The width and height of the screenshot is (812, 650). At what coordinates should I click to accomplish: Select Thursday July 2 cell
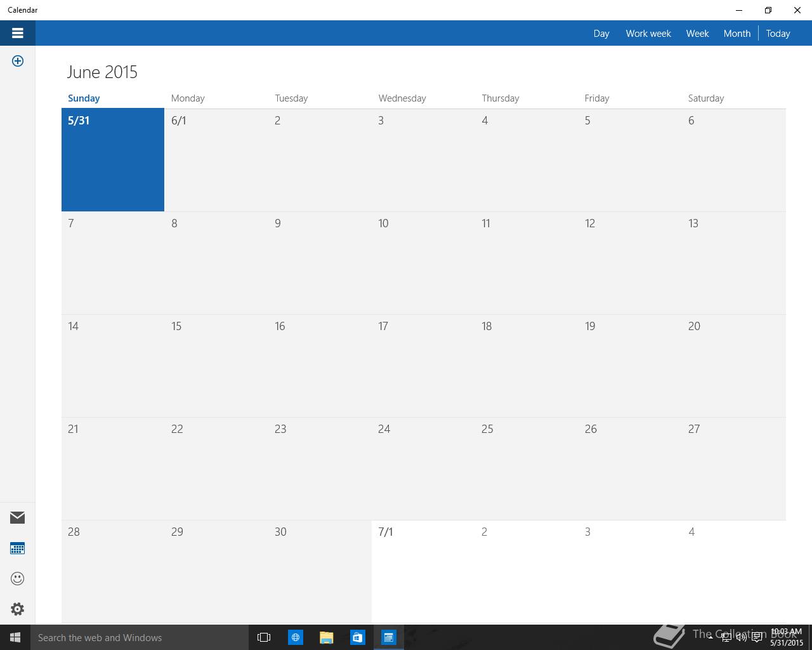coord(527,572)
